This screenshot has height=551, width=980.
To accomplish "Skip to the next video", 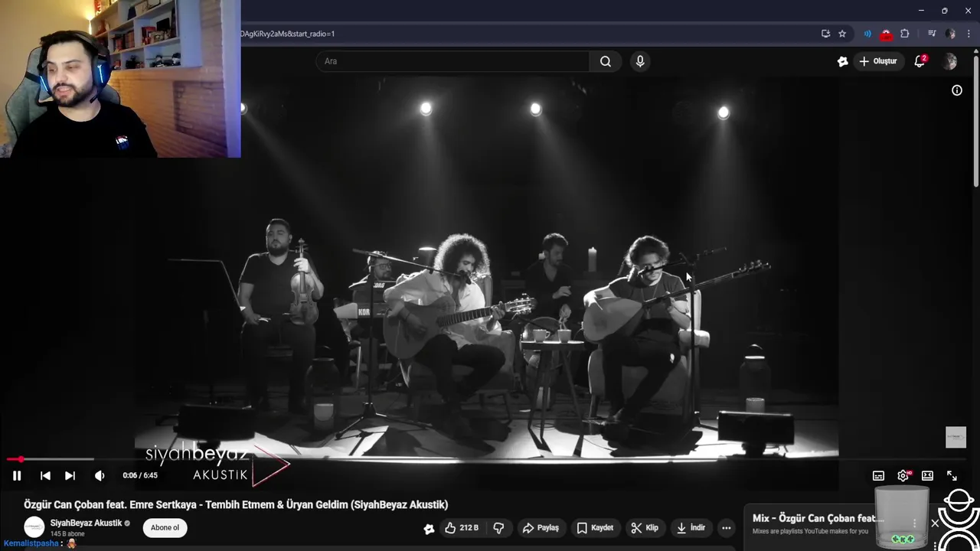I will tap(70, 475).
